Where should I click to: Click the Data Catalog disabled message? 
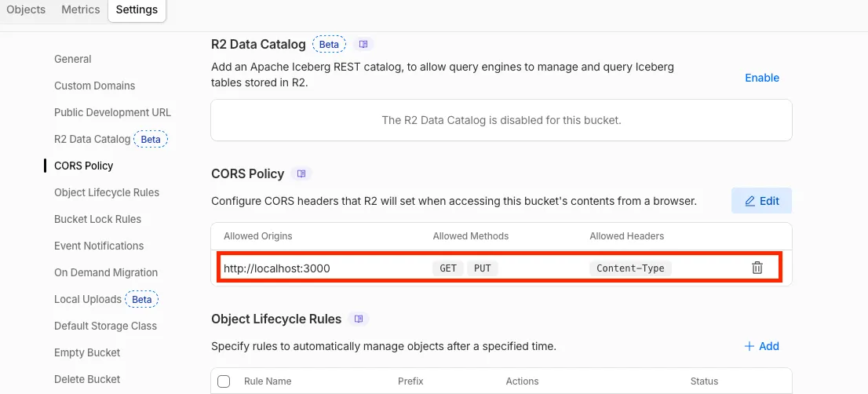501,120
